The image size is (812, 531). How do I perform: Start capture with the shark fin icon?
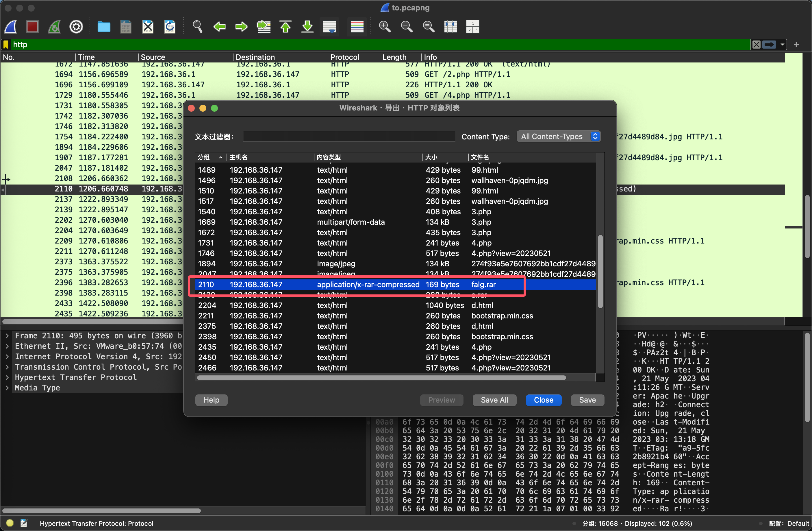click(10, 27)
